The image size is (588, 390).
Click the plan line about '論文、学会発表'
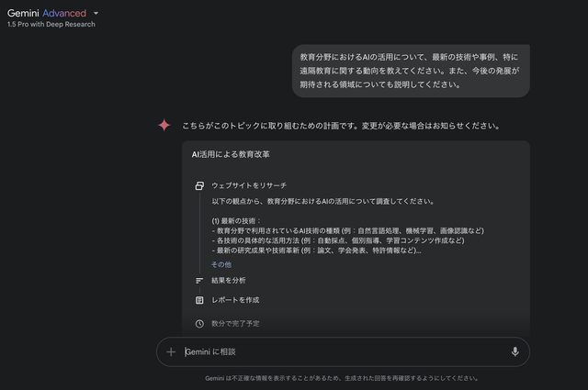316,251
